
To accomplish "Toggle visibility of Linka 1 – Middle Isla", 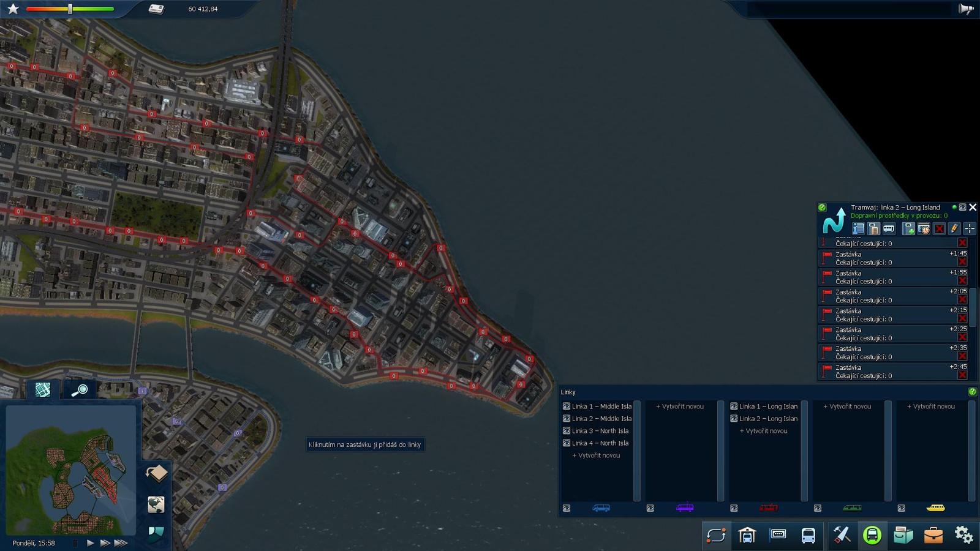I will click(x=567, y=407).
